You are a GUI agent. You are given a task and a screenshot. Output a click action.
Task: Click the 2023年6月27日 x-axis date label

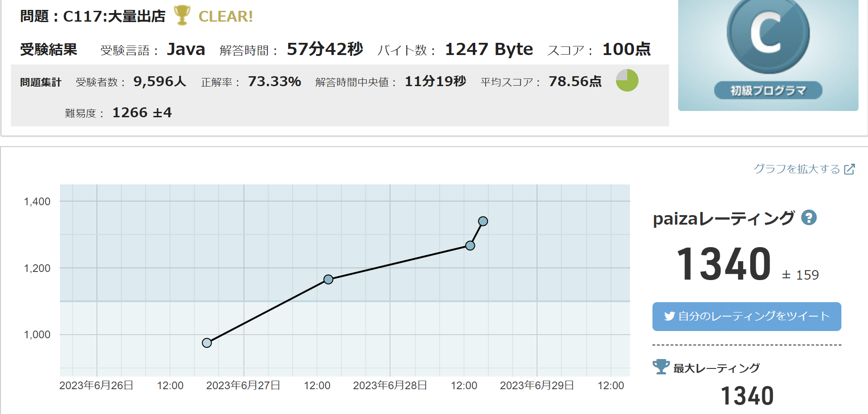click(243, 386)
